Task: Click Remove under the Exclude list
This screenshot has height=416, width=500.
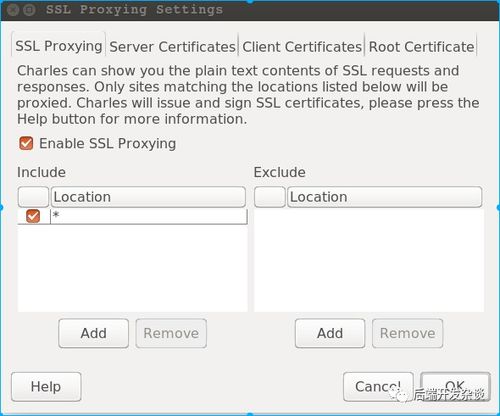Action: pos(407,333)
